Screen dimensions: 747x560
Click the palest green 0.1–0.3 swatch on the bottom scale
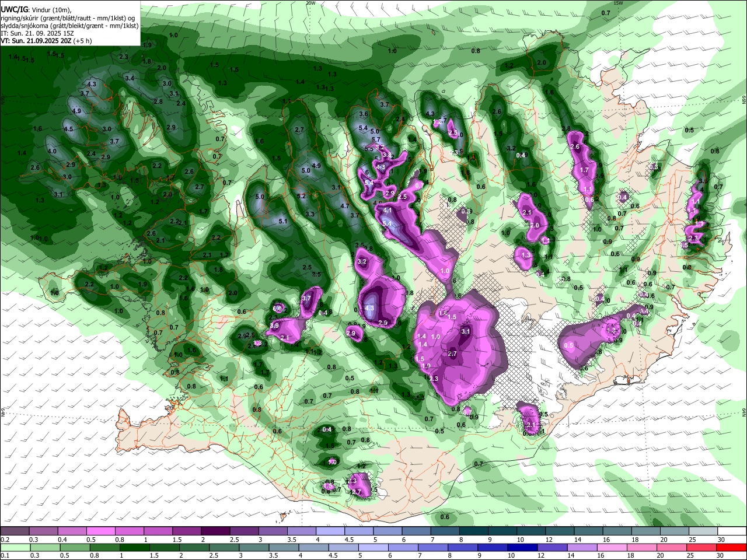[15, 547]
